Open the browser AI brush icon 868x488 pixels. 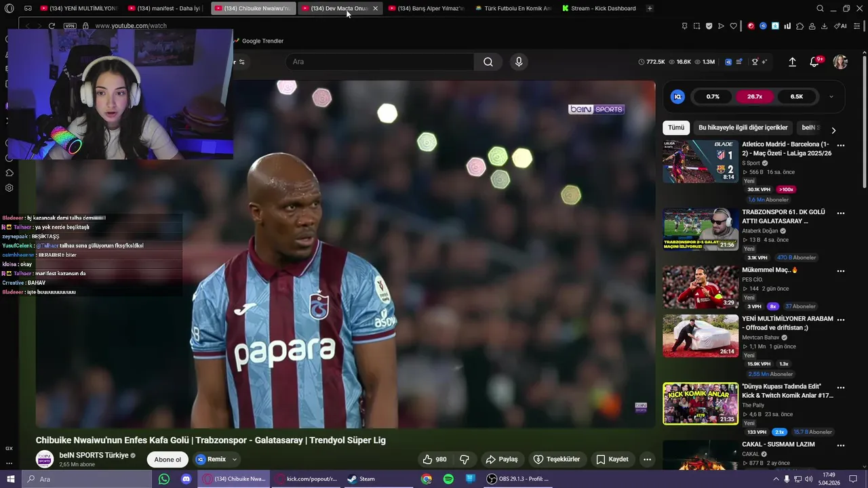[840, 26]
